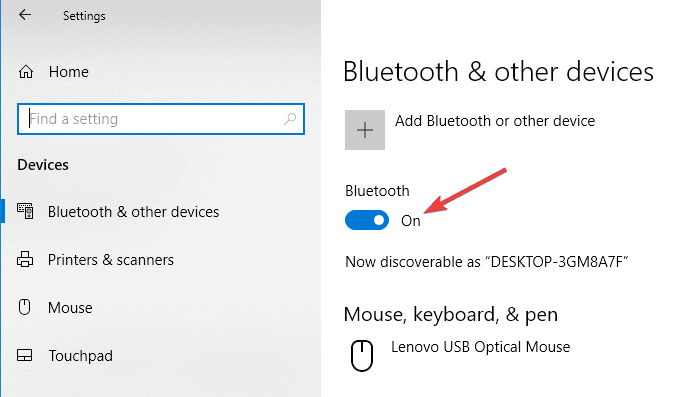This screenshot has height=397, width=693.
Task: Click the magnifier icon in search box
Action: pyautogui.click(x=290, y=118)
